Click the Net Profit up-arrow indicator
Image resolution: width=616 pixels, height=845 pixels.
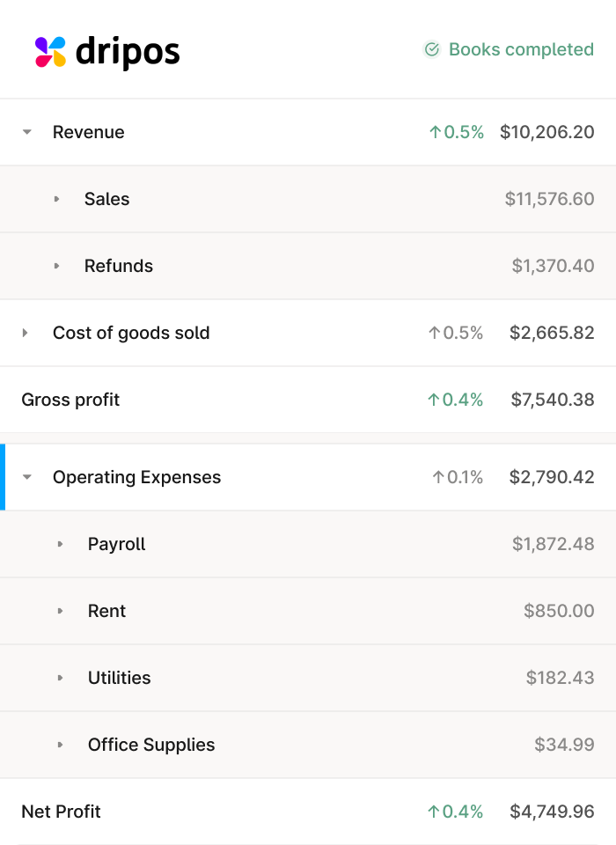433,812
